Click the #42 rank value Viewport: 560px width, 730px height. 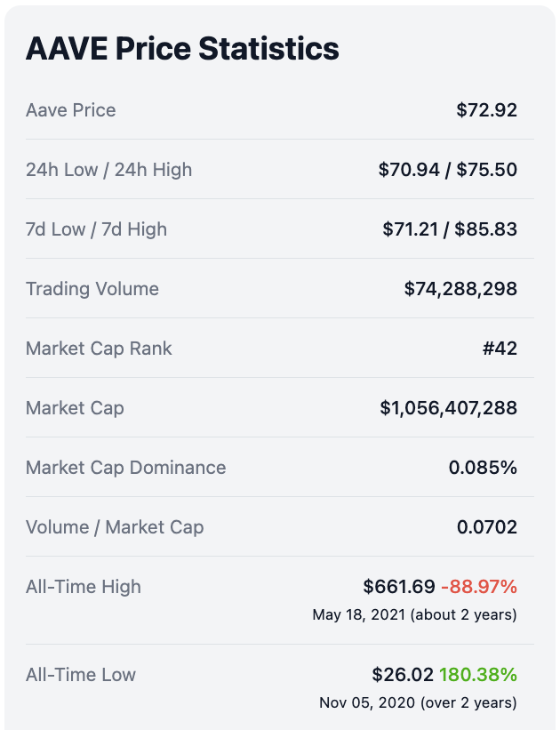500,349
